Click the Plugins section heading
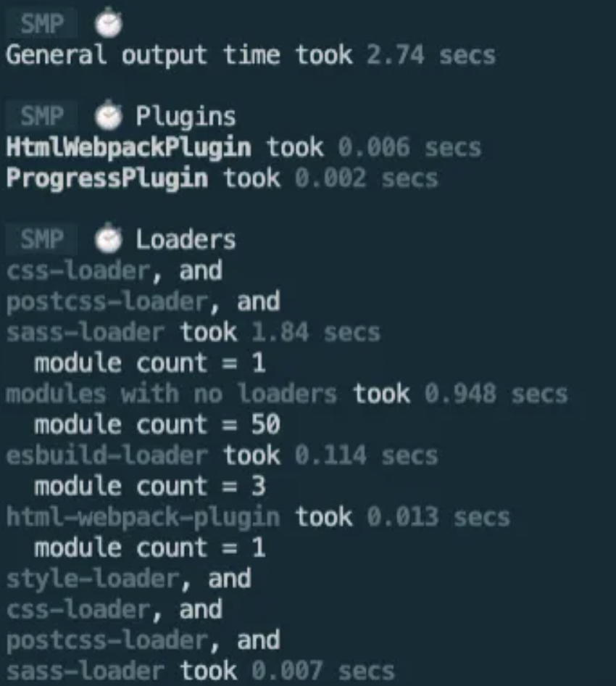 coord(186,117)
